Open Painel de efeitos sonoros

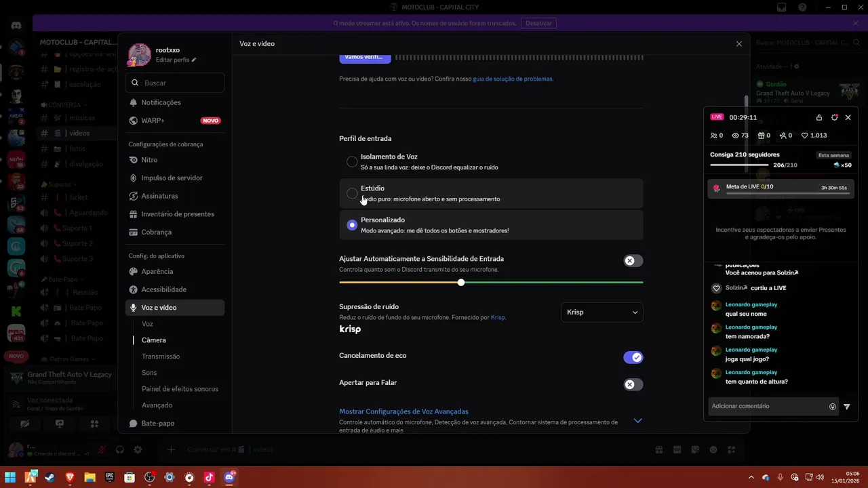pos(180,389)
